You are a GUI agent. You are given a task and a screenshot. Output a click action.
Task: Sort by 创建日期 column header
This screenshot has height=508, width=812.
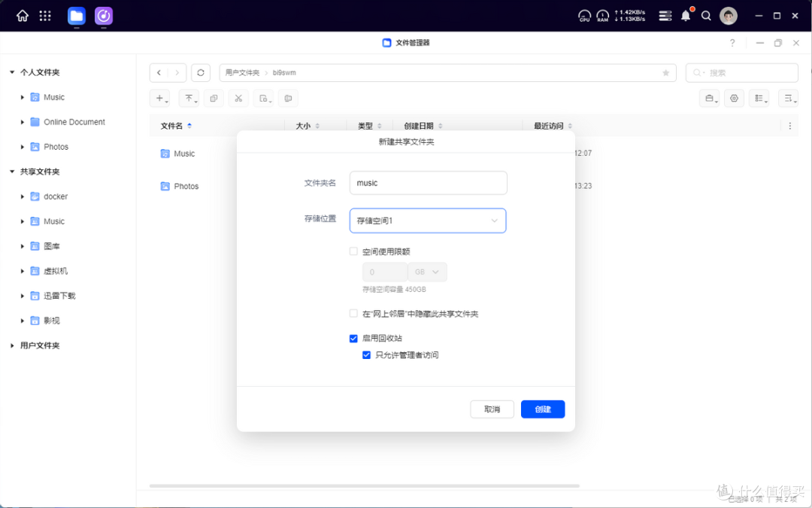click(423, 126)
